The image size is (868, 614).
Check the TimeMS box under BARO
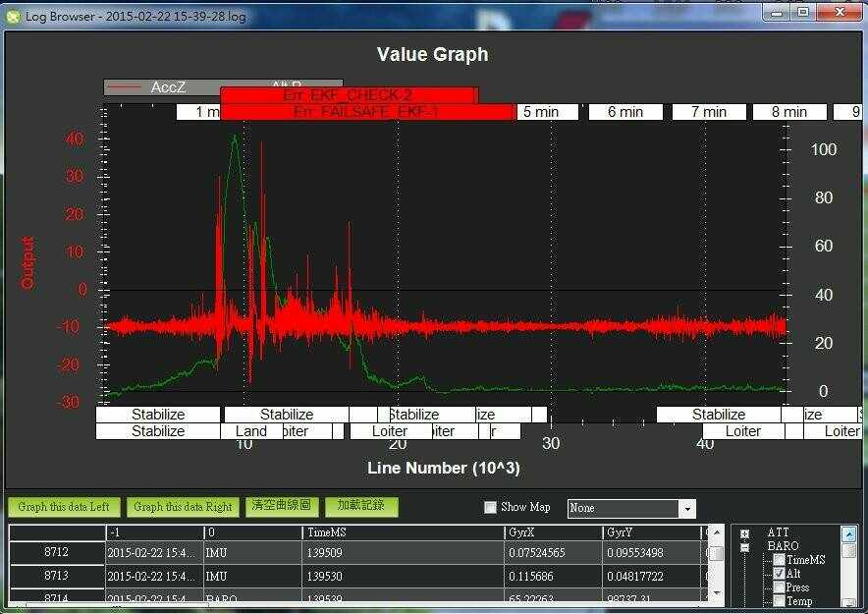779,560
